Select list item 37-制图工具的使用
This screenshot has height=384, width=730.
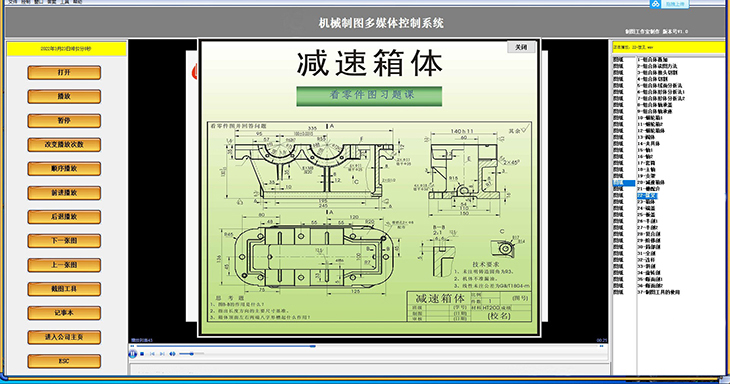pos(658,292)
